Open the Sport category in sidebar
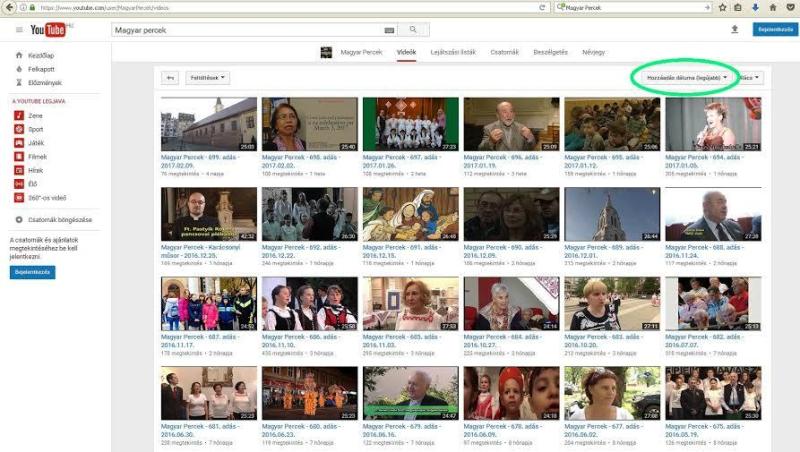The height and width of the screenshot is (452, 800). (36, 129)
